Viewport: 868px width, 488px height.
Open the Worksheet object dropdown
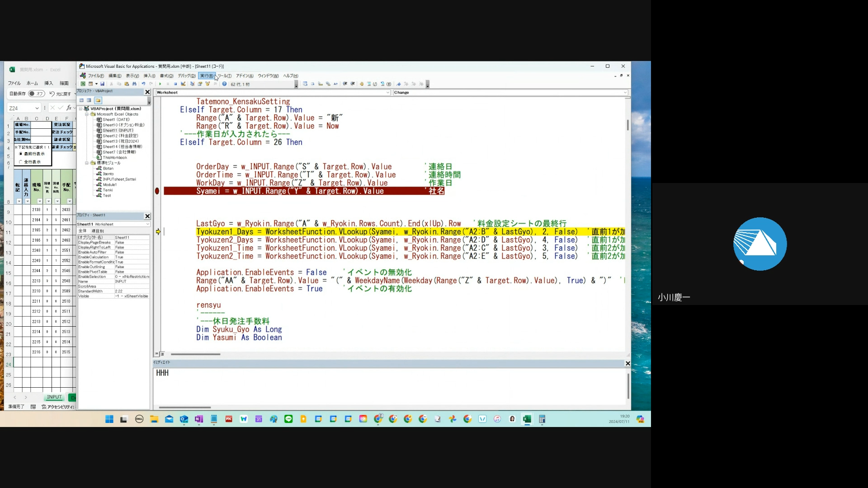pos(387,93)
